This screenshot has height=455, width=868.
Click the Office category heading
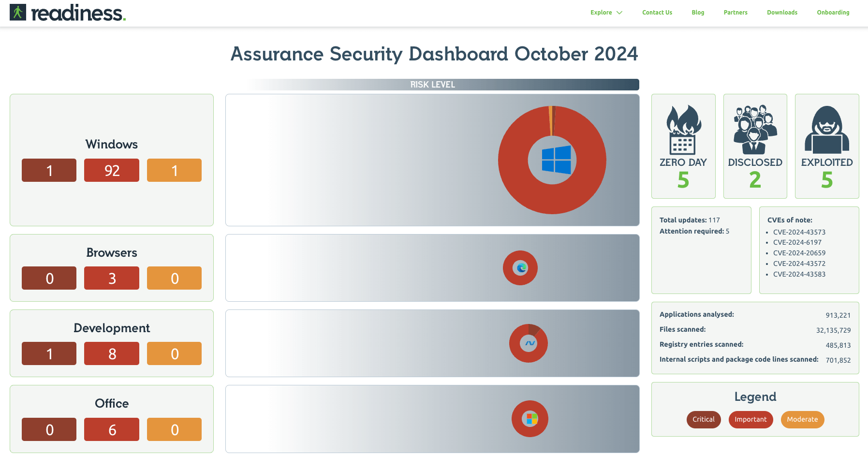112,403
